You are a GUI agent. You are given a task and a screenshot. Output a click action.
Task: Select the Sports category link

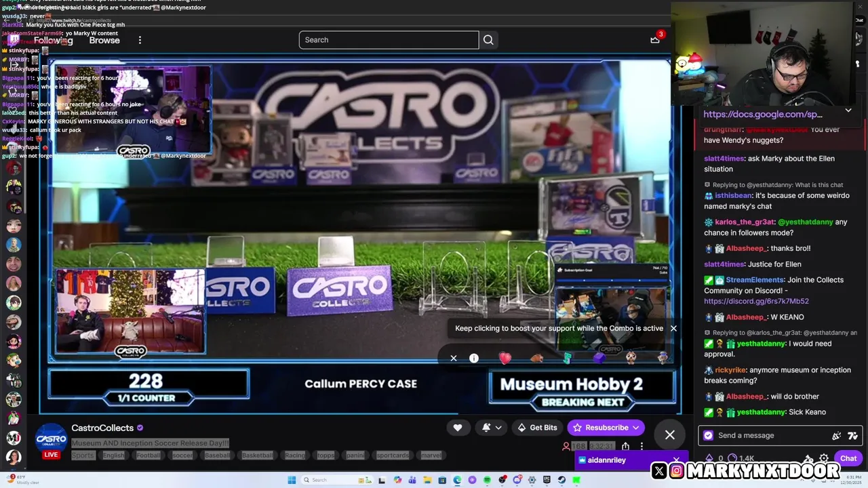coord(83,455)
